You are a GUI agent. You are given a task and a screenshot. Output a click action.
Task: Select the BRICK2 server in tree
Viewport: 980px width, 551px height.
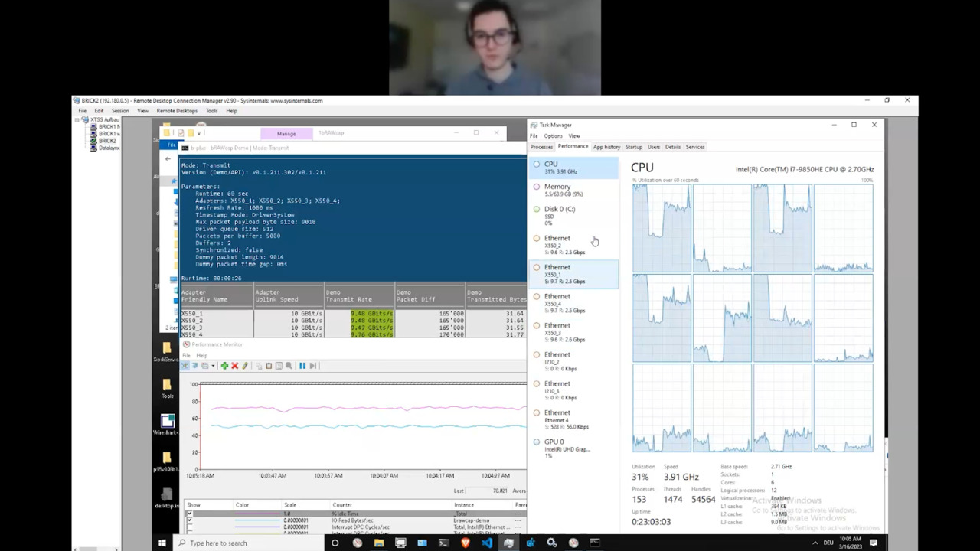106,141
